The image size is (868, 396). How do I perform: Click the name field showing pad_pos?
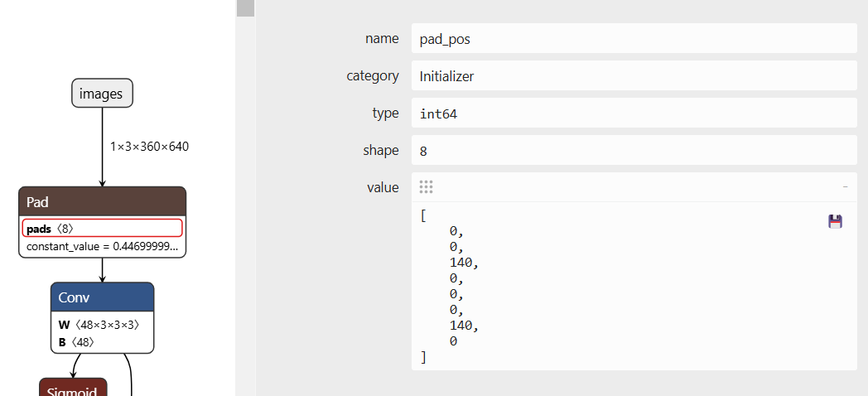(633, 39)
